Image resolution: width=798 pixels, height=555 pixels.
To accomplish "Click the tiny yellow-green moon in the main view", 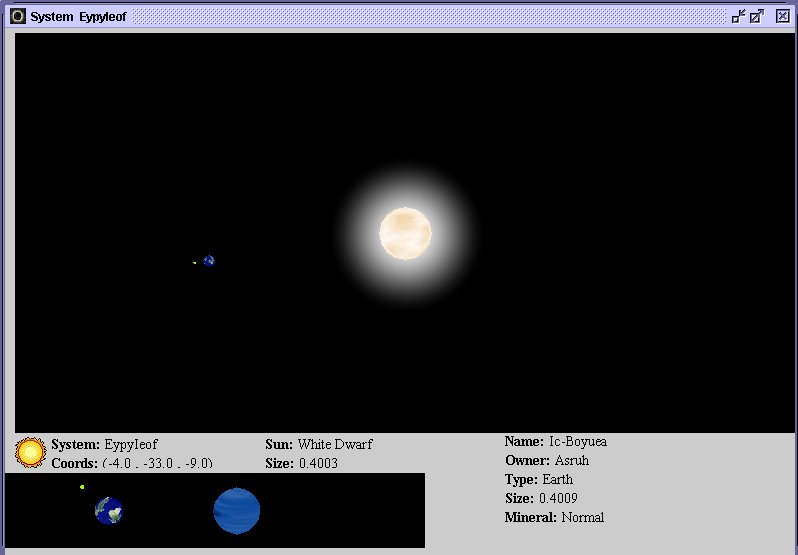I will pyautogui.click(x=194, y=263).
